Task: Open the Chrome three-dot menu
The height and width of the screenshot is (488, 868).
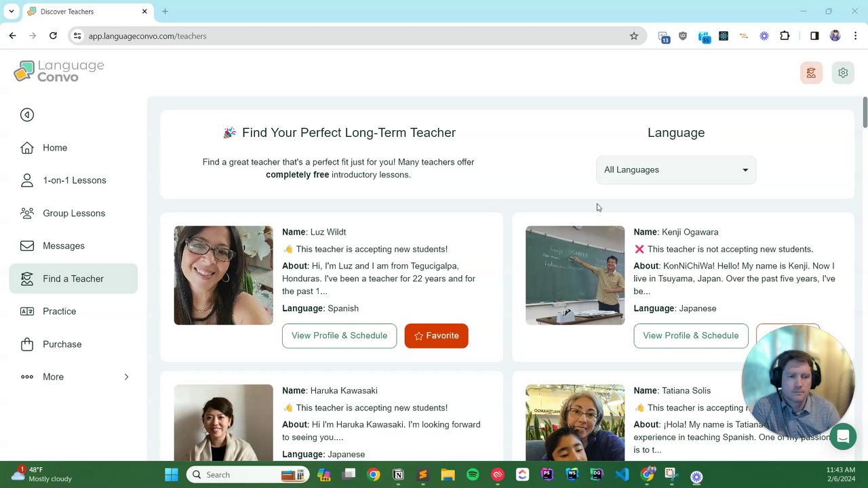Action: pyautogui.click(x=856, y=36)
